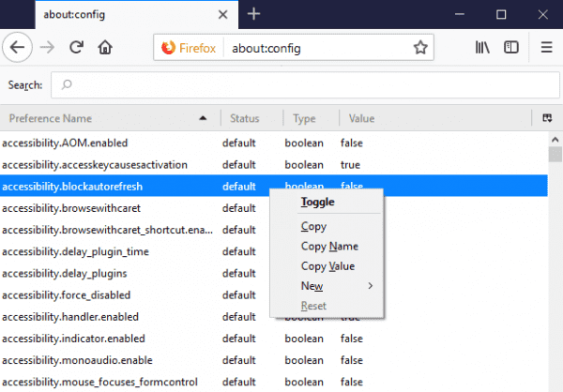The height and width of the screenshot is (392, 563).
Task: Click the column picker icon in the header
Action: tap(546, 118)
